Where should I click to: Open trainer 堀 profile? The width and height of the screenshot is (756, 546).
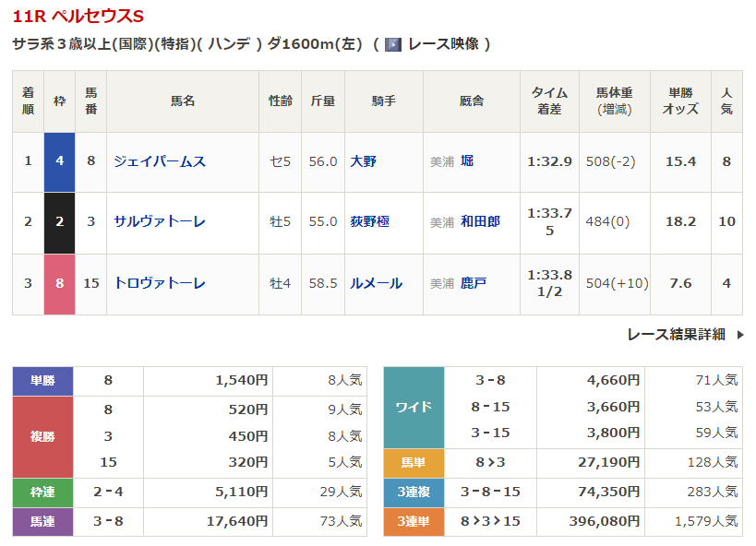click(x=467, y=161)
